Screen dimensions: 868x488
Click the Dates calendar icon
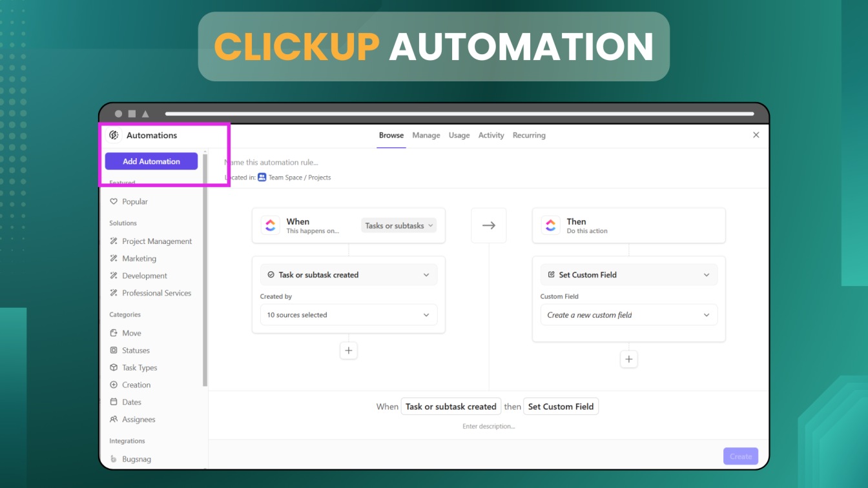pyautogui.click(x=114, y=402)
